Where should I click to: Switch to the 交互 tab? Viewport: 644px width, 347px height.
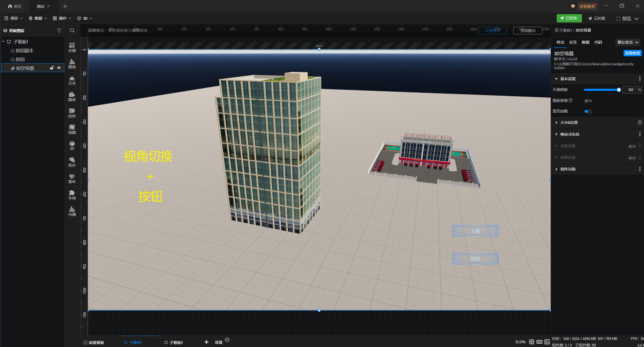click(573, 42)
